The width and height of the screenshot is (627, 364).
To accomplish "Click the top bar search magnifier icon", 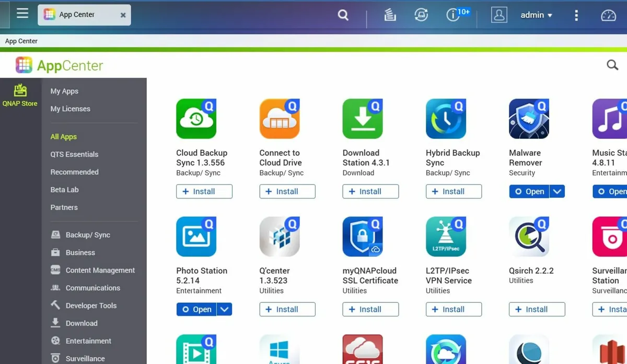I will point(343,15).
